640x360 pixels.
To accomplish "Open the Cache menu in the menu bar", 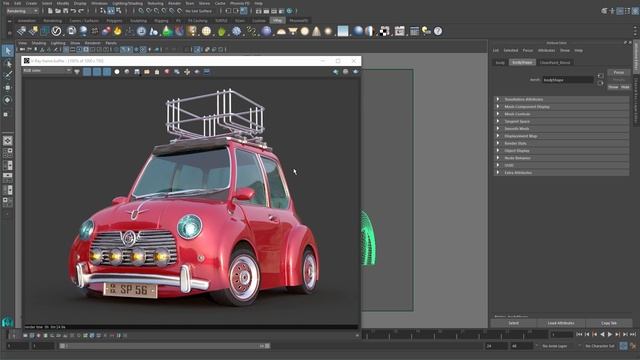I will (220, 3).
